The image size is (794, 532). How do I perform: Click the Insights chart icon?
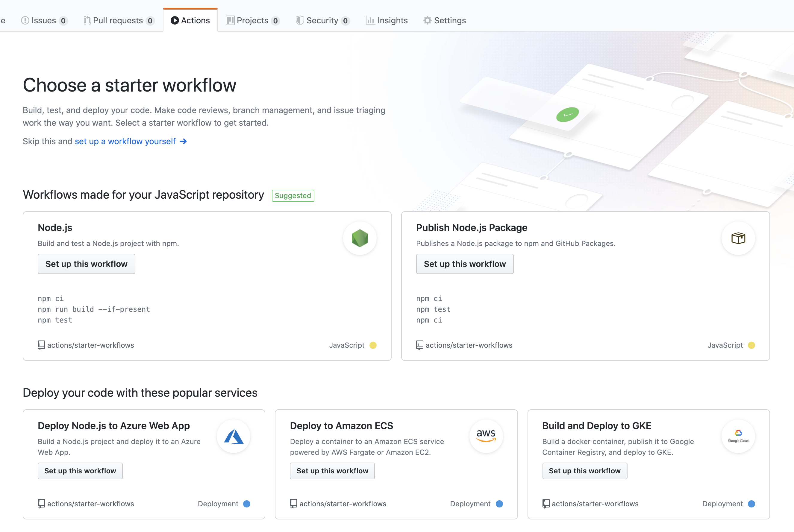tap(370, 20)
